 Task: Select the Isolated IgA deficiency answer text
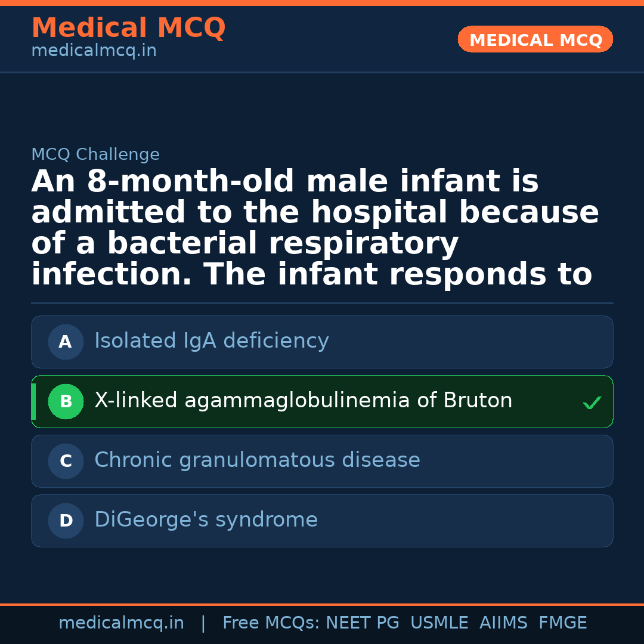pos(211,341)
